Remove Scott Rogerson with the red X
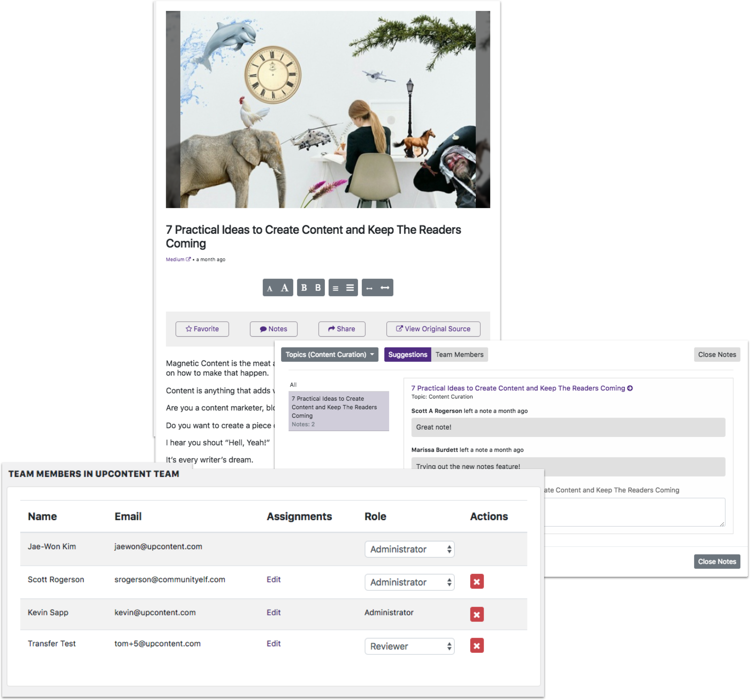 pos(477,582)
